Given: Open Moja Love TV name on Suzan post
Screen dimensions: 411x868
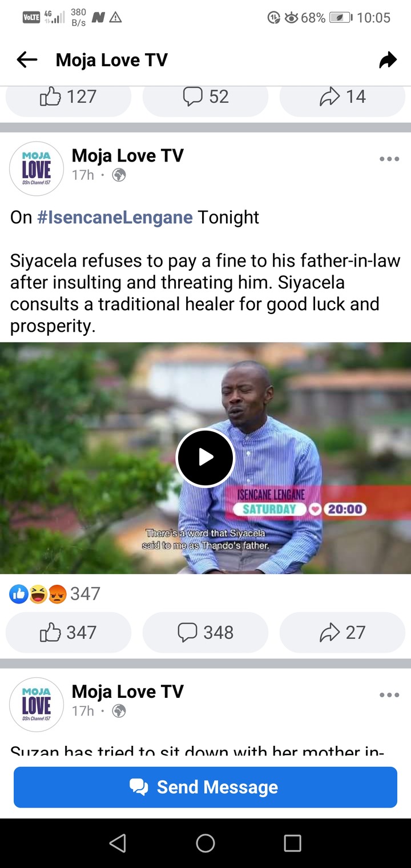Looking at the screenshot, I should [x=128, y=691].
